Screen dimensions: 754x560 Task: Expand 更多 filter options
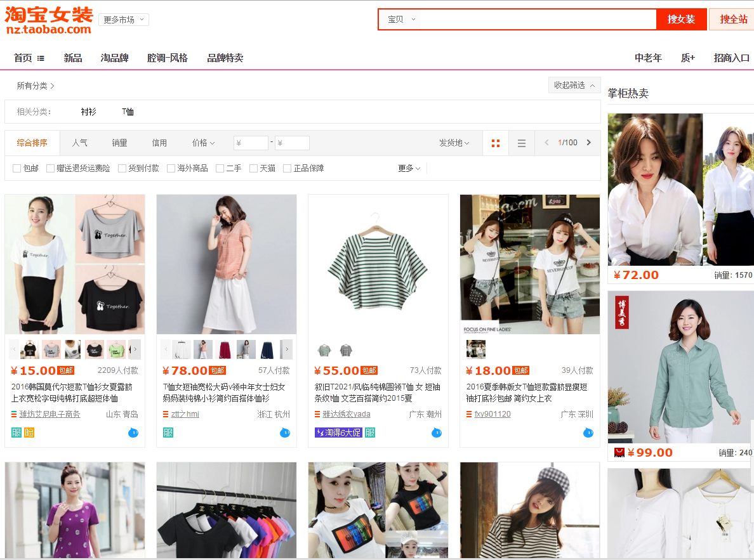409,168
